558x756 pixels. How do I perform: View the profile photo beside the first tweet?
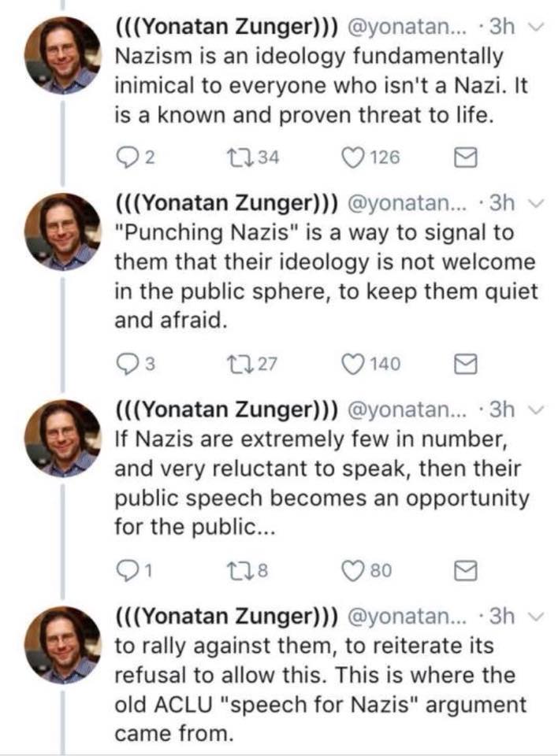63,55
